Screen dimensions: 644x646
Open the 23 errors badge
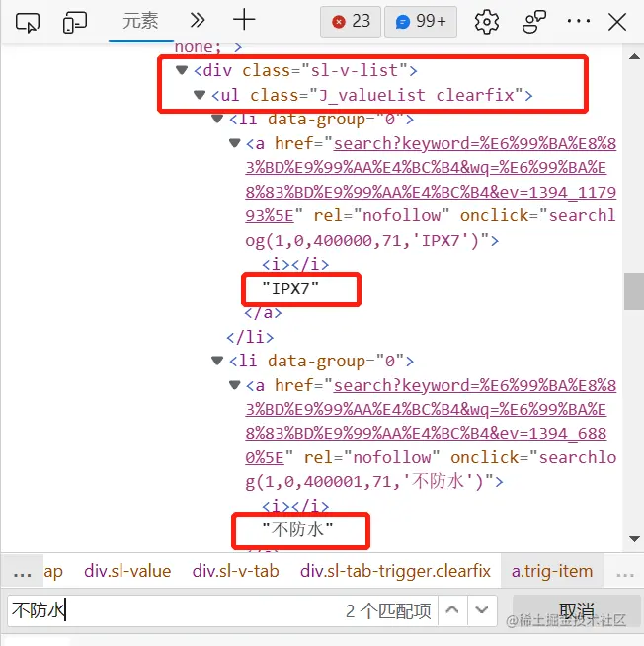pyautogui.click(x=351, y=22)
